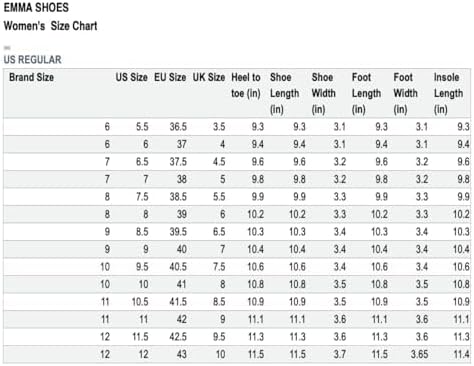Click the Shoe Length (in) header

[x=284, y=93]
